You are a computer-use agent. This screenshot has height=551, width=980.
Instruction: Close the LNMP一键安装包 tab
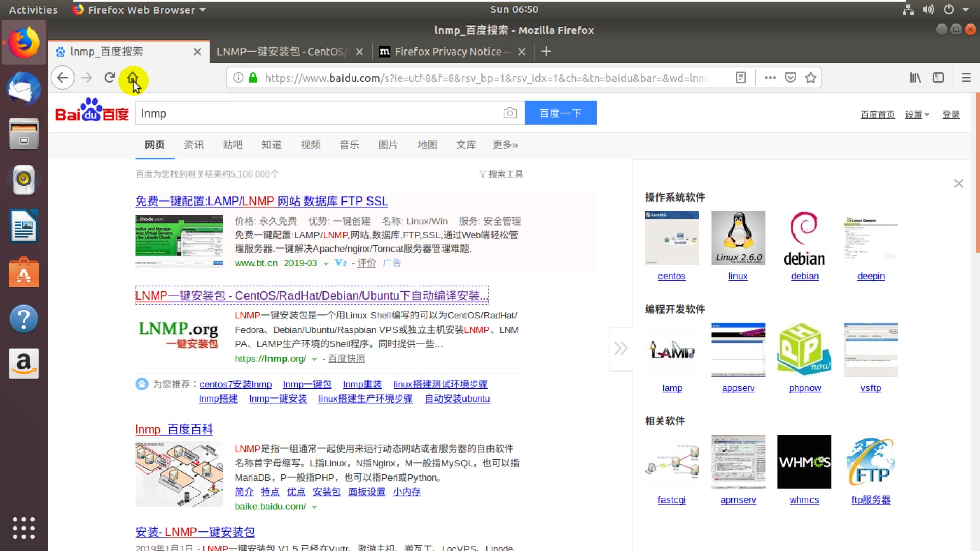(360, 52)
